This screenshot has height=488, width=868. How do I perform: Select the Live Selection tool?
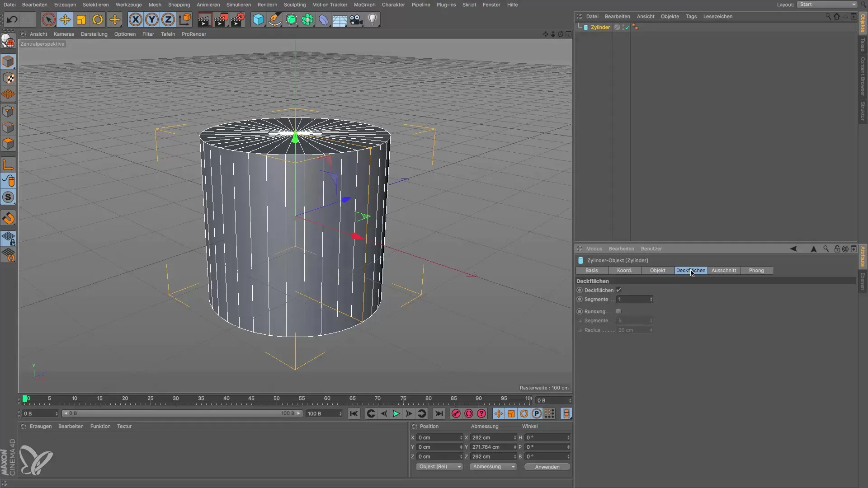(48, 19)
